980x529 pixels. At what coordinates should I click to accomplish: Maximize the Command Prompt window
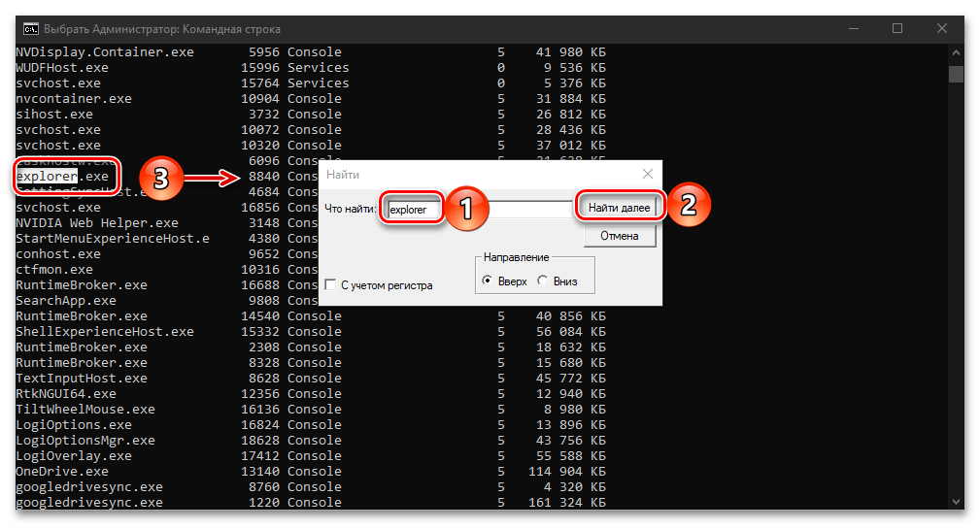tap(897, 28)
